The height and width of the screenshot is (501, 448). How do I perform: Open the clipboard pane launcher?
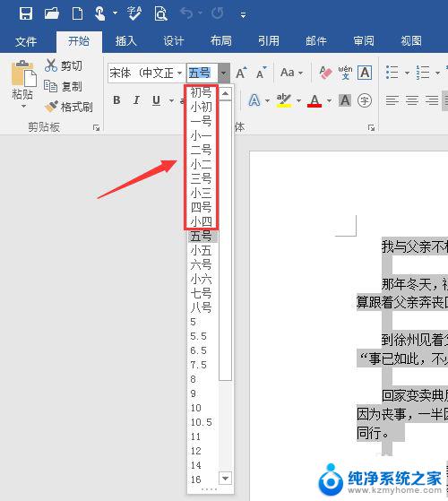(x=96, y=128)
